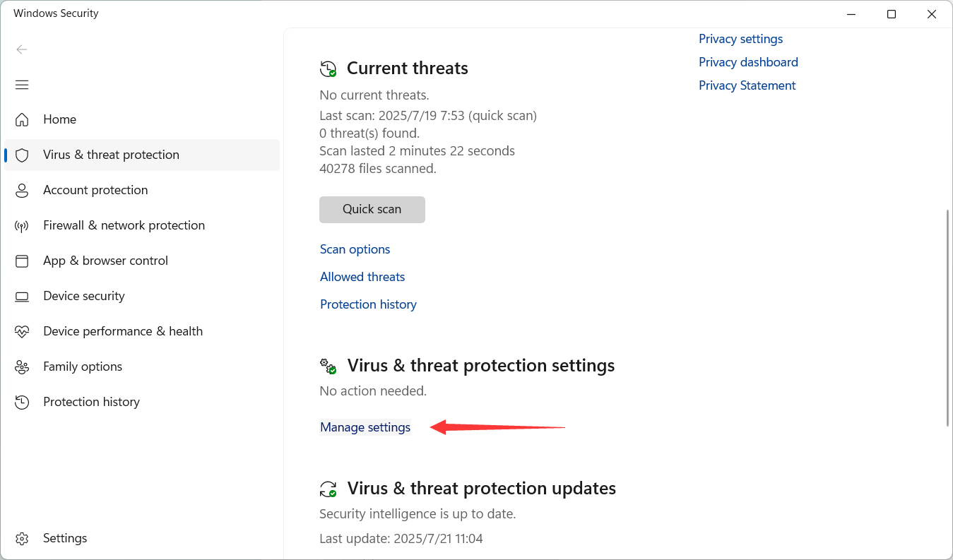
Task: Click the vertical scrollbar thumb
Action: click(947, 318)
